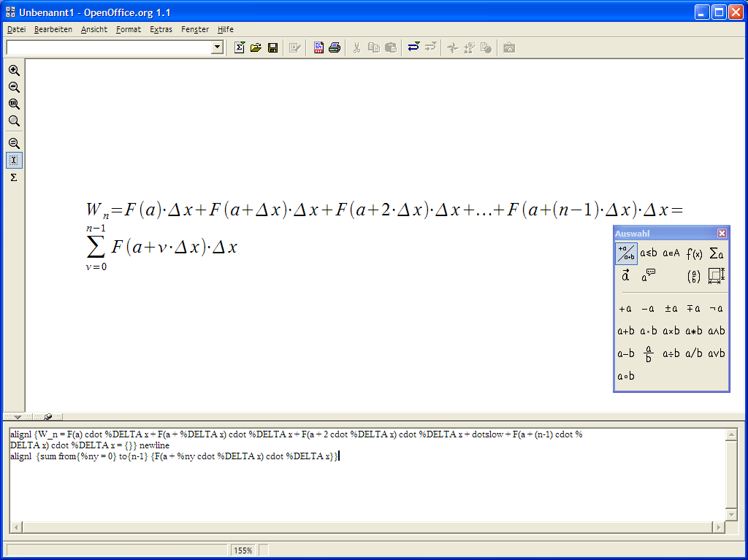
Task: Expand the toolbar handle above command window
Action: pyautogui.click(x=18, y=417)
